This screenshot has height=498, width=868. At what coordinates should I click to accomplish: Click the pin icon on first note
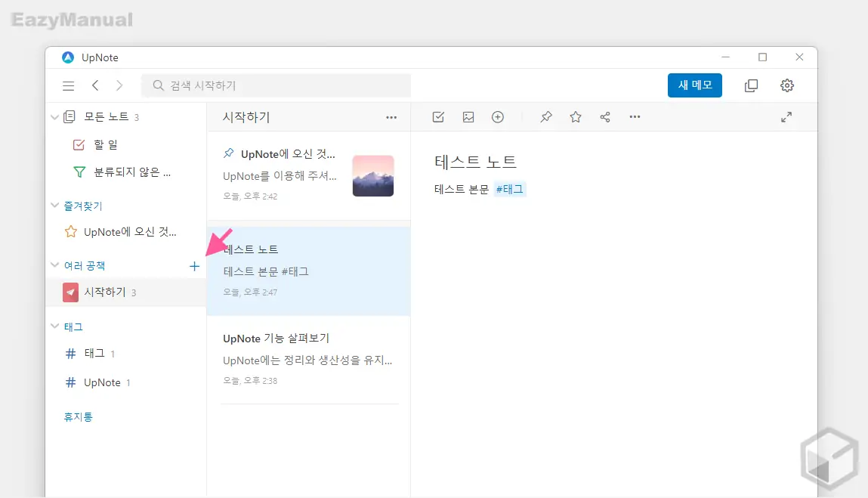pyautogui.click(x=229, y=153)
